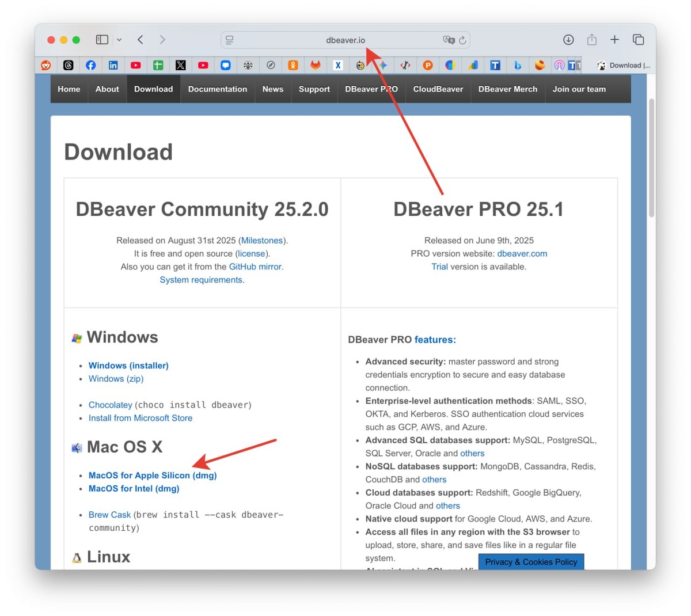Viewport: 691px width, 616px height.
Task: Click others link after CouchDB
Action: (434, 480)
